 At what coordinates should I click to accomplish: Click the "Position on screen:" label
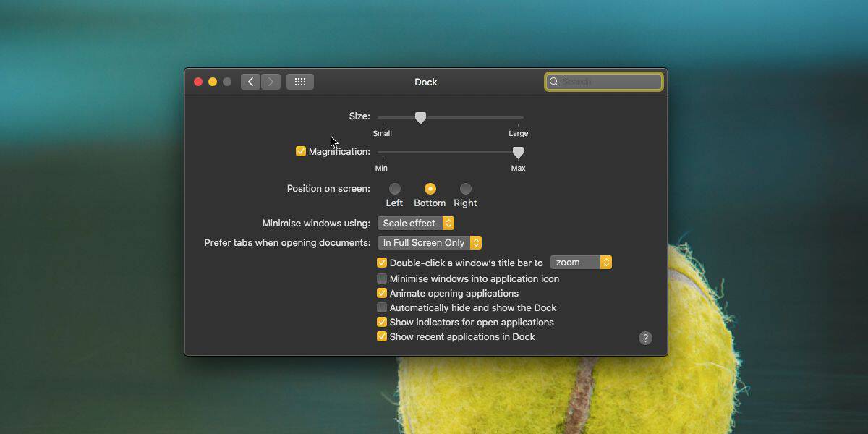pyautogui.click(x=328, y=188)
